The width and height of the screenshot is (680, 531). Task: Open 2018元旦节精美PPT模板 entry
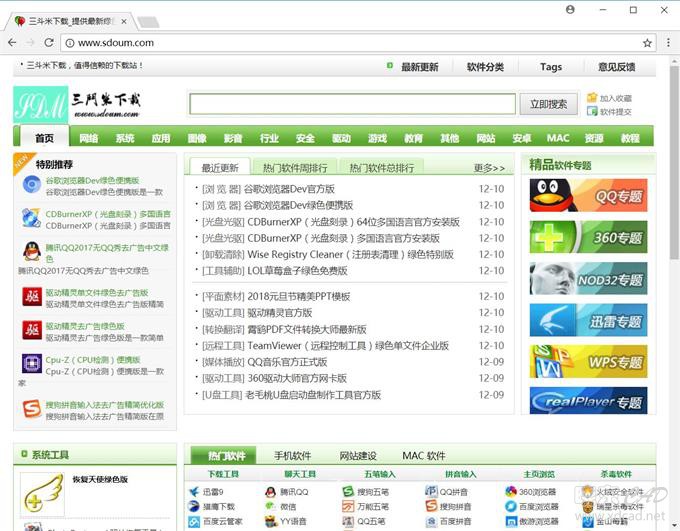tap(298, 296)
